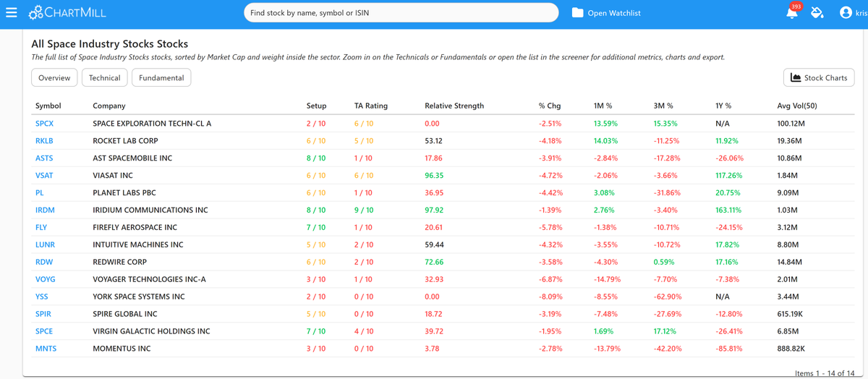Open Watchlist link in header
This screenshot has width=868, height=379.
(614, 13)
